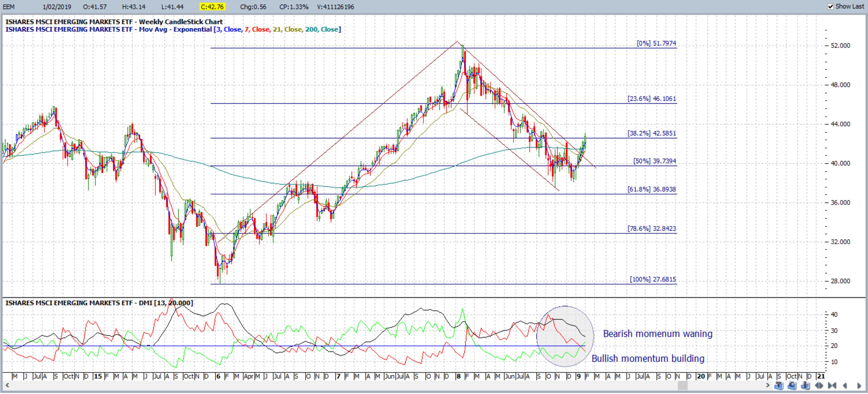Click the horizontal scrollbar right arrow
The image size is (868, 394).
tap(767, 385)
